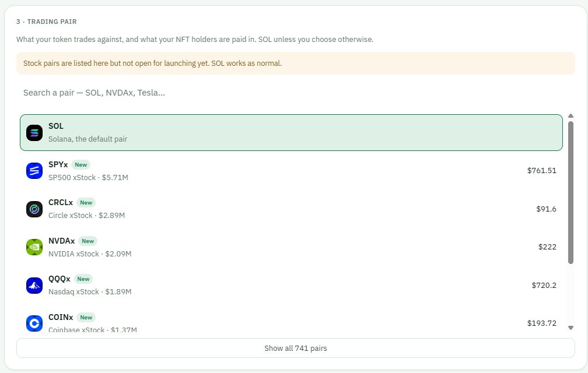Click the pair list scrollbar thumb
Viewport: 588px width, 373px height.
click(x=570, y=192)
